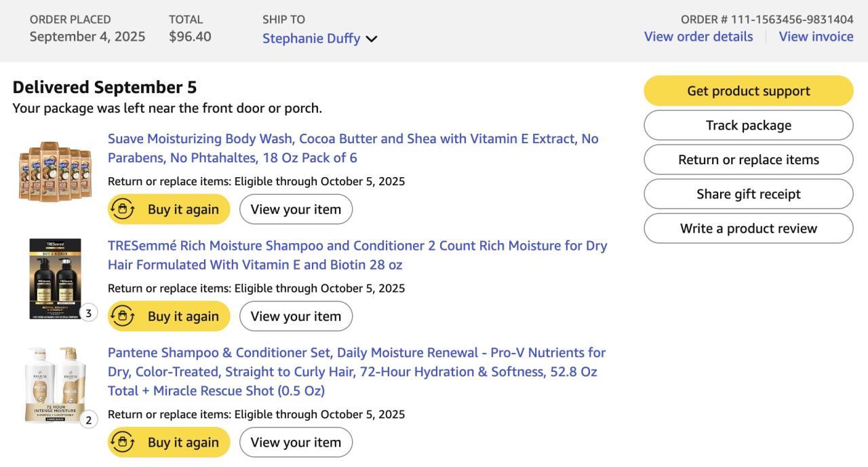Screen dimensions: 868x467
Task: Click the reorder icon beside Suave's Buy it again
Action: click(123, 209)
